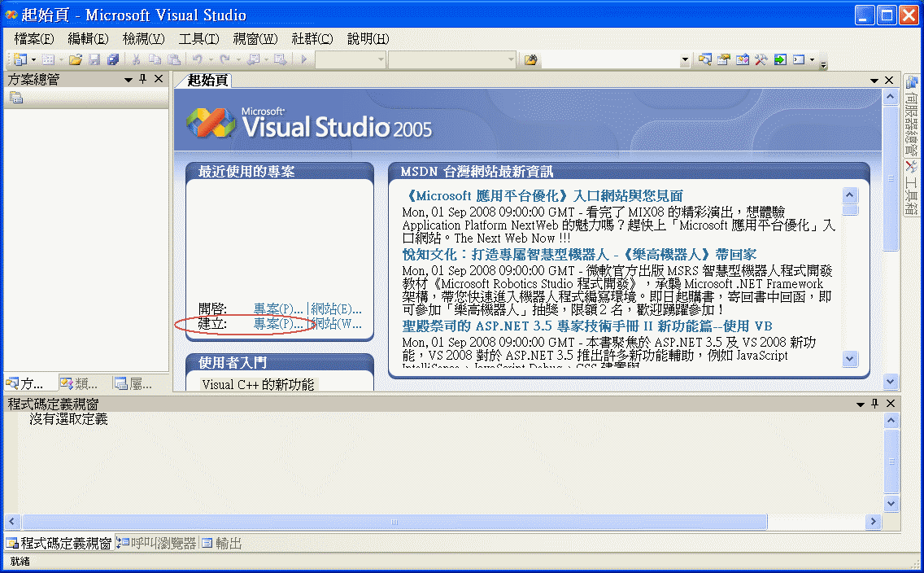Viewport: 924px width, 573px height.
Task: Click the Add New Item toolbar icon
Action: 48,59
